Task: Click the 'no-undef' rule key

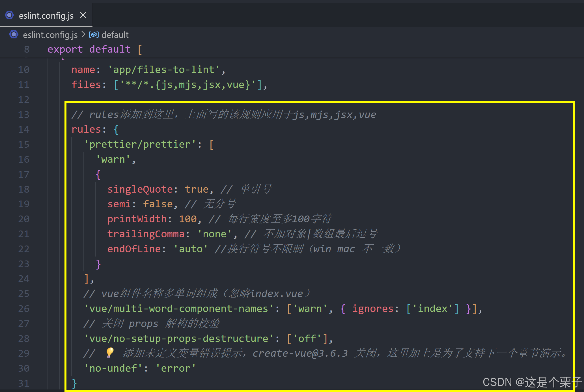Action: coord(113,368)
